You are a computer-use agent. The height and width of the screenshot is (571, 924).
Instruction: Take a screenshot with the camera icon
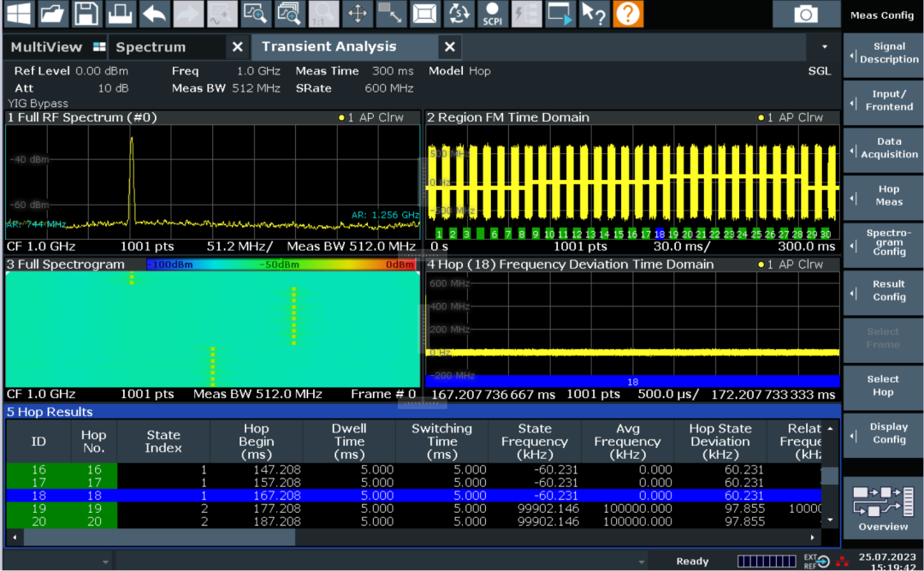pyautogui.click(x=805, y=14)
